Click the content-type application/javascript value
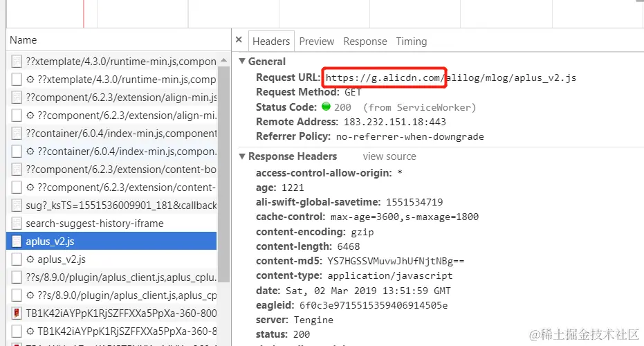The width and height of the screenshot is (644, 346). pos(389,275)
